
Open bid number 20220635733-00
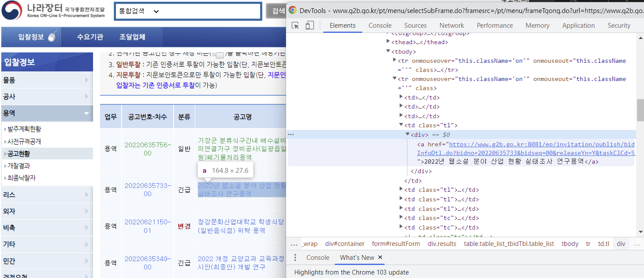[148, 190]
